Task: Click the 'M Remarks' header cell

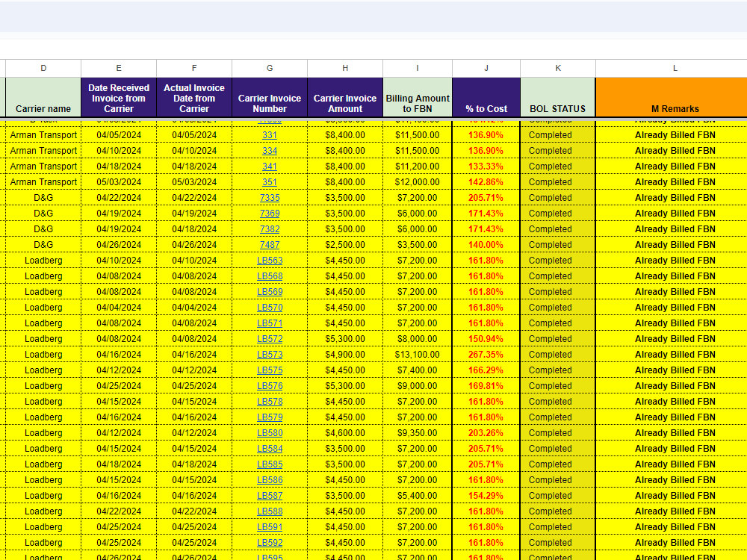Action: (672, 97)
